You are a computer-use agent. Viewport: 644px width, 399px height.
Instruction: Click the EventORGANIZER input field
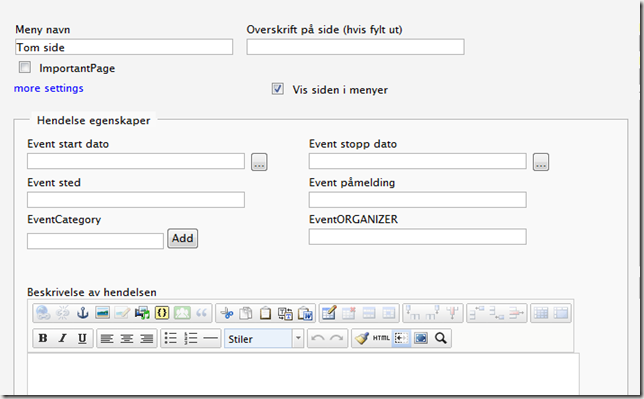pyautogui.click(x=418, y=237)
